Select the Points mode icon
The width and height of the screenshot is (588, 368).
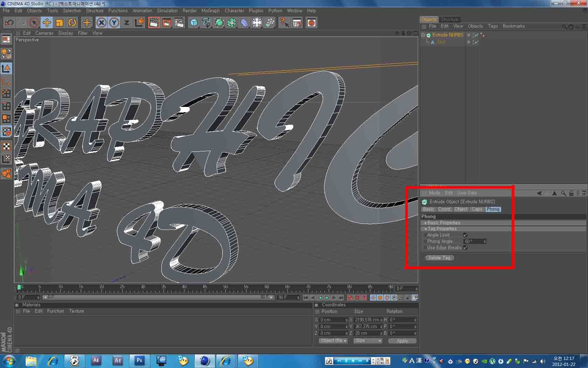[6, 94]
